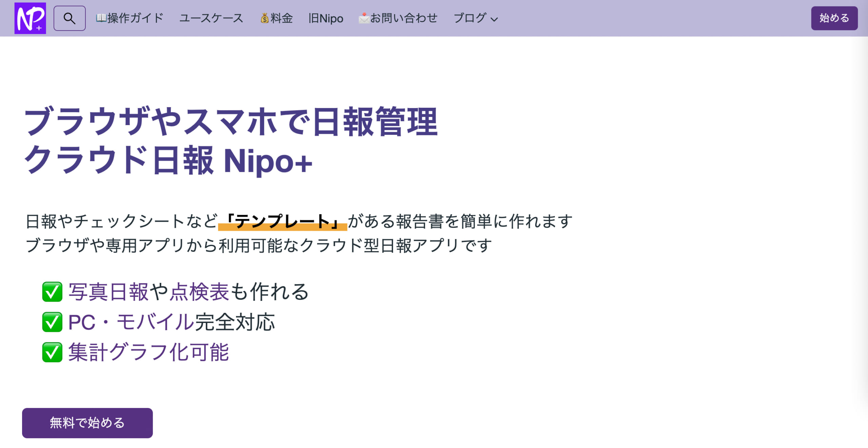Click the green checkmark beside PC・モバイル
868x448 pixels.
point(52,322)
